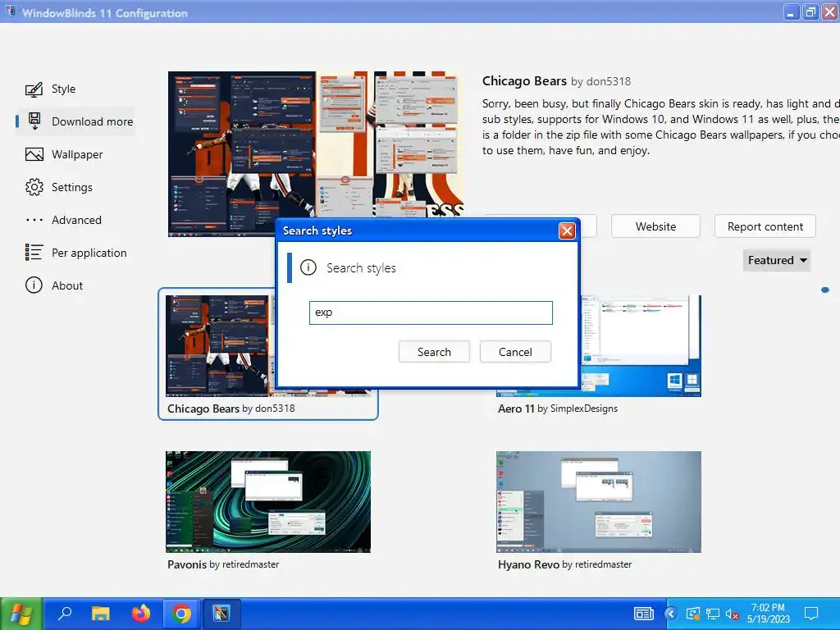Viewport: 840px width, 630px height.
Task: Click the Advanced three-dots icon
Action: (34, 220)
